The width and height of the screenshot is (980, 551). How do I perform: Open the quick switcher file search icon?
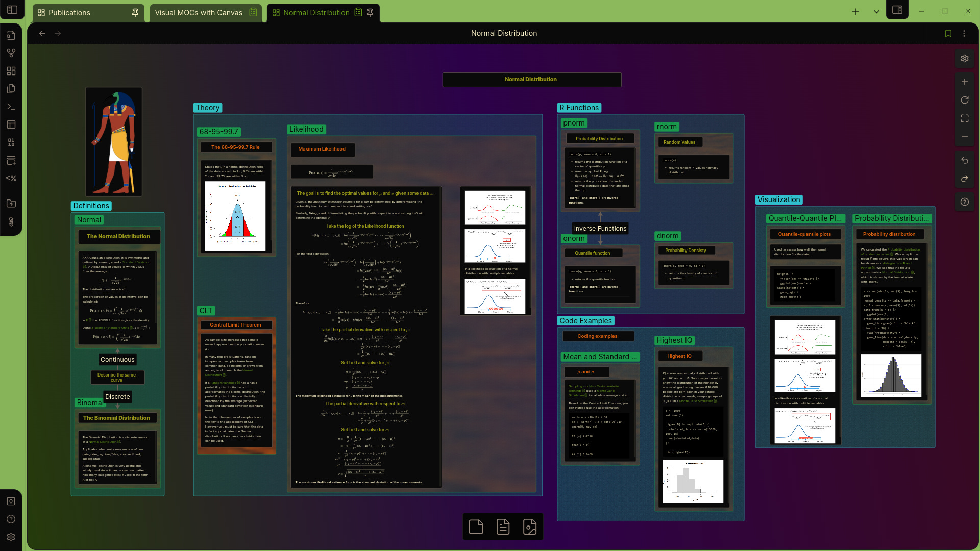point(11,35)
